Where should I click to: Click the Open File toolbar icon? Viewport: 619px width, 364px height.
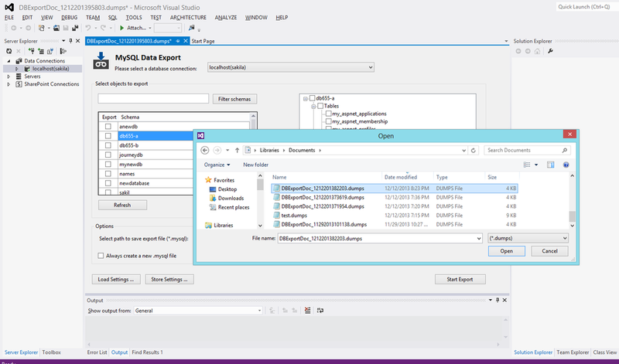tap(56, 28)
